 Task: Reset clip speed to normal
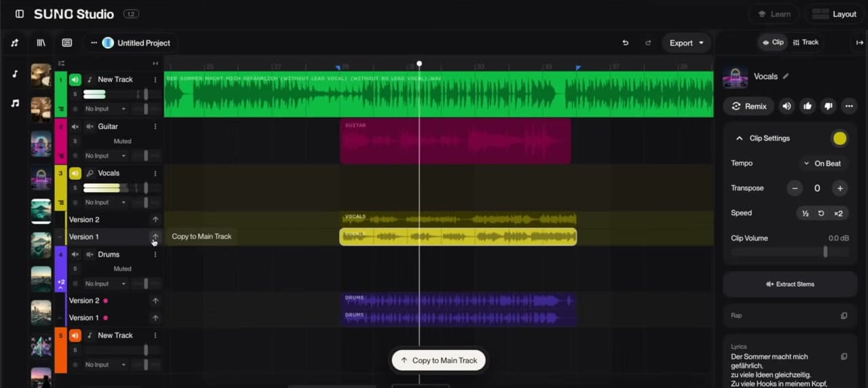coord(821,213)
